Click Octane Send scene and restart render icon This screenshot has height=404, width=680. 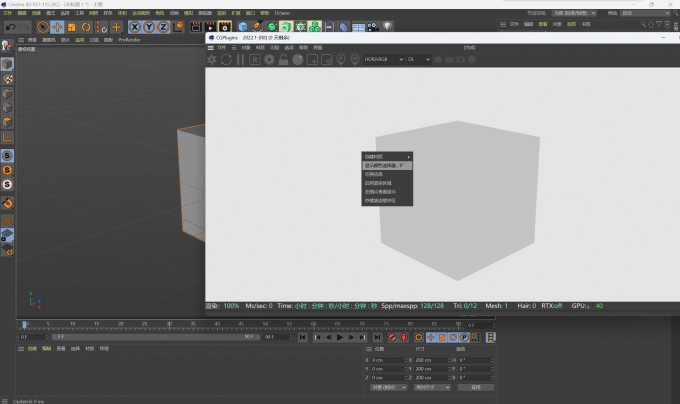[x=212, y=59]
